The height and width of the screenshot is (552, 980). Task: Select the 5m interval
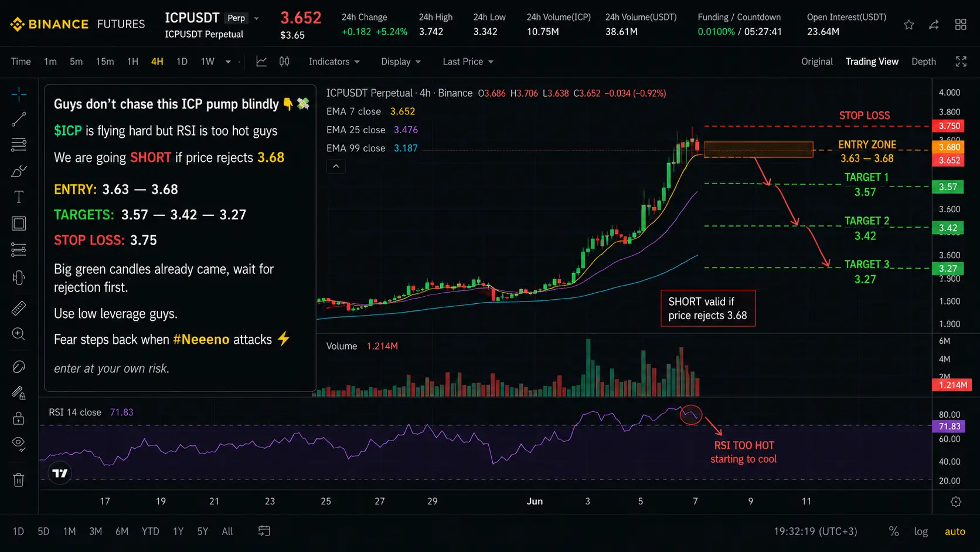tap(76, 62)
